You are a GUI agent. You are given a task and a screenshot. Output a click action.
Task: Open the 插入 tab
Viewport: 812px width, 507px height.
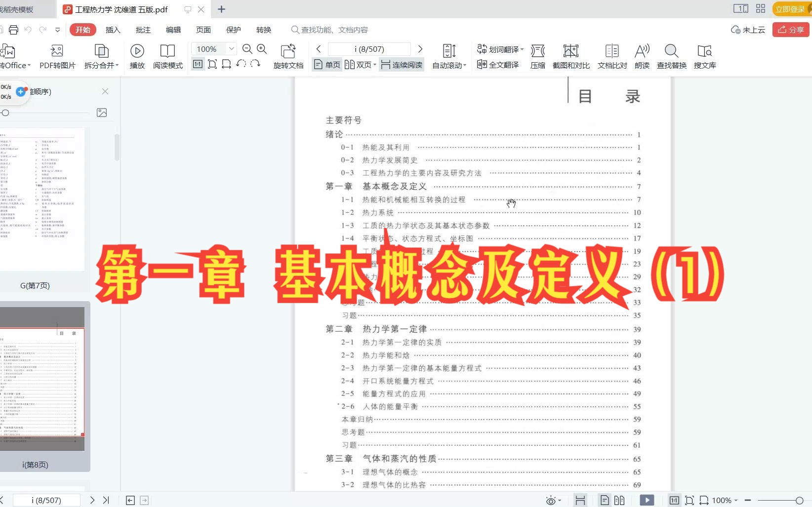(x=113, y=30)
